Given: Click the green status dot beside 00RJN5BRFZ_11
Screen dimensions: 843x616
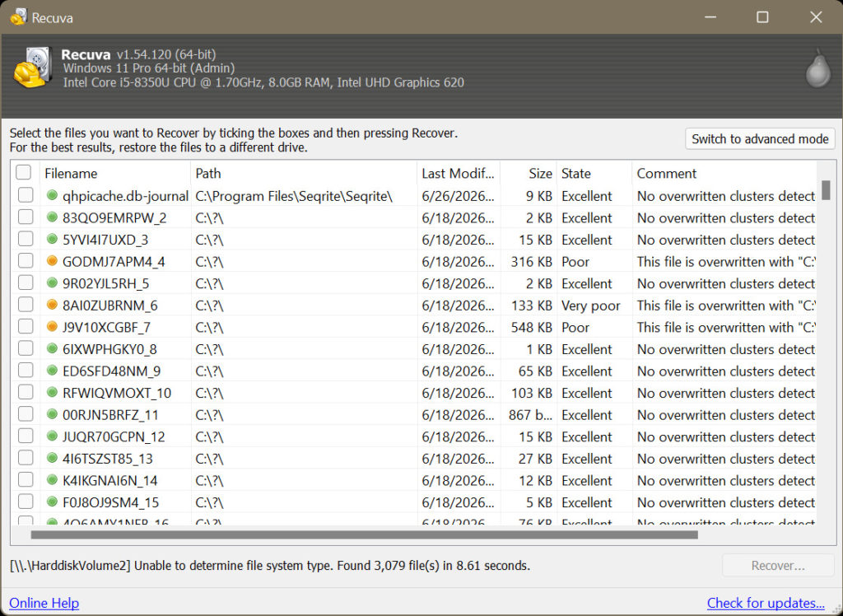Looking at the screenshot, I should (x=52, y=414).
